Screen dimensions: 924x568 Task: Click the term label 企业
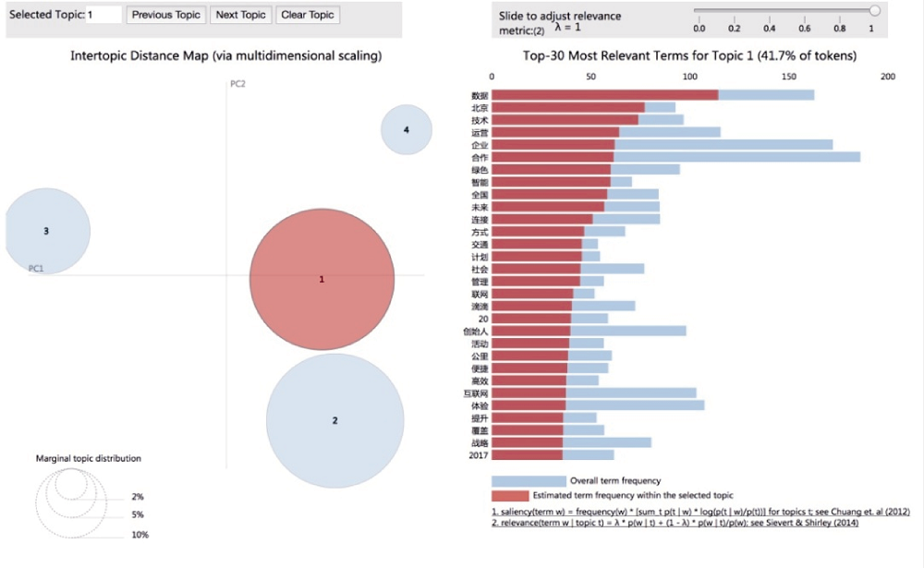479,145
